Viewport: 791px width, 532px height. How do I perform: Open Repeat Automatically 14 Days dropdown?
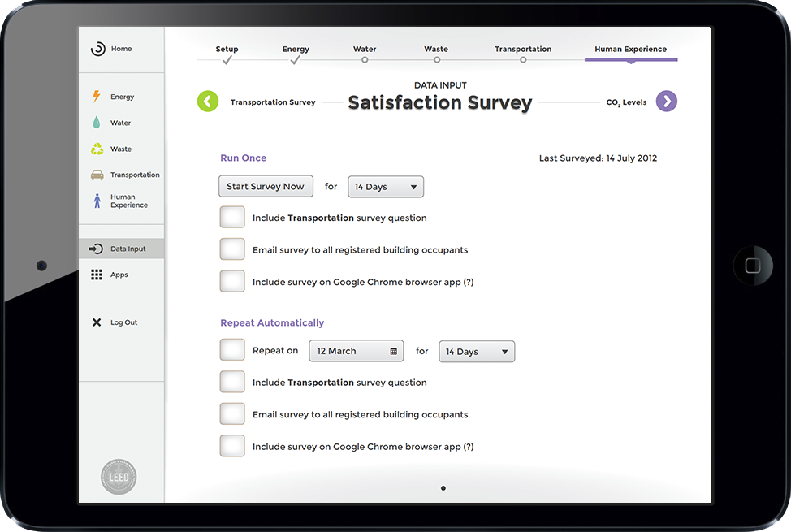[477, 352]
